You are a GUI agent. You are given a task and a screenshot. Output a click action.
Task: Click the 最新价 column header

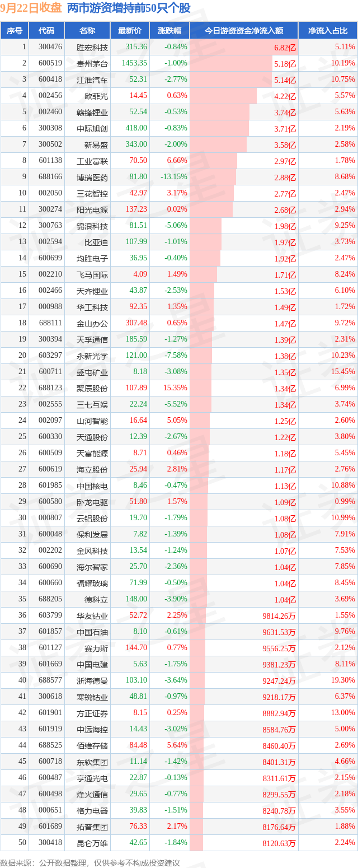point(130,30)
